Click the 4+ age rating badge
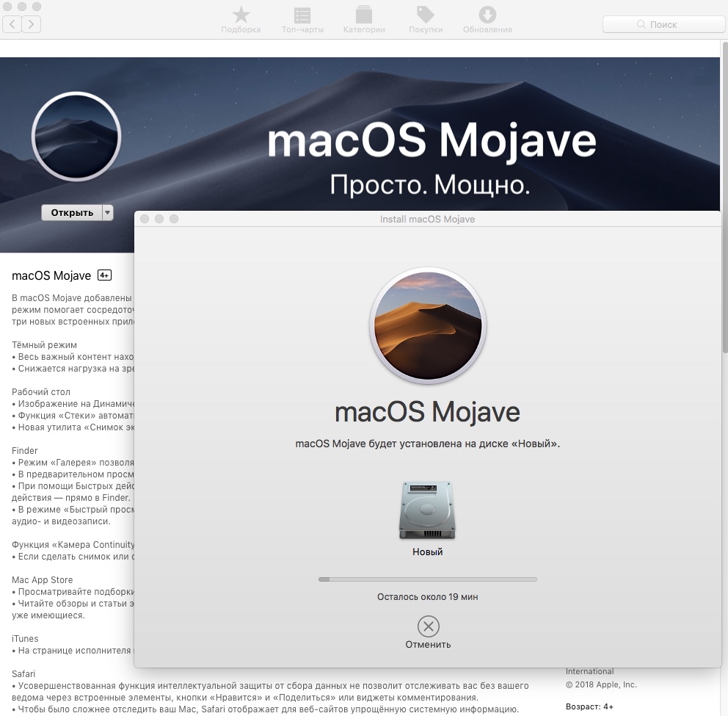 104,275
